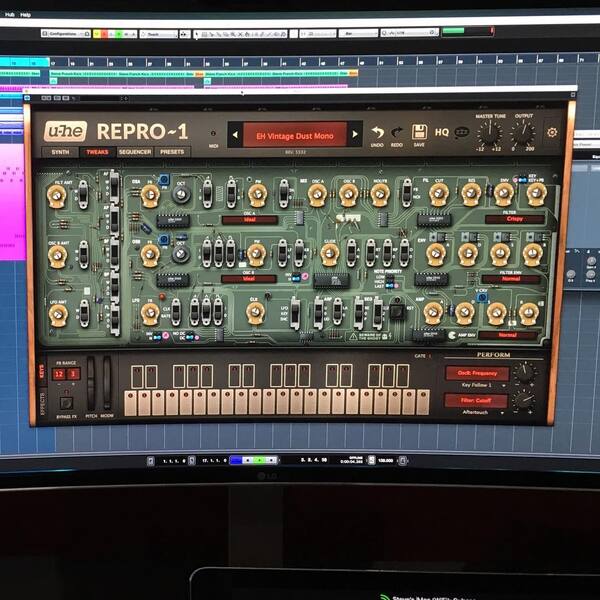Toggle the Bypass FX button
The width and height of the screenshot is (600, 600).
pyautogui.click(x=67, y=403)
